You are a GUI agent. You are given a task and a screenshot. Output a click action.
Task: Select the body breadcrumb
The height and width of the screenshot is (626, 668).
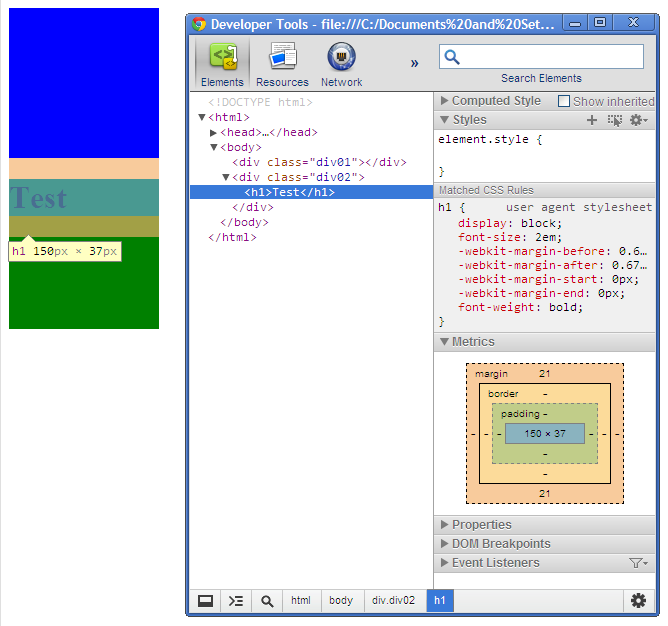(341, 601)
